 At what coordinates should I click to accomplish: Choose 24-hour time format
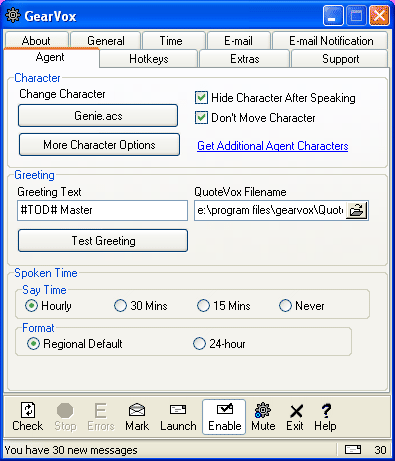(x=199, y=344)
